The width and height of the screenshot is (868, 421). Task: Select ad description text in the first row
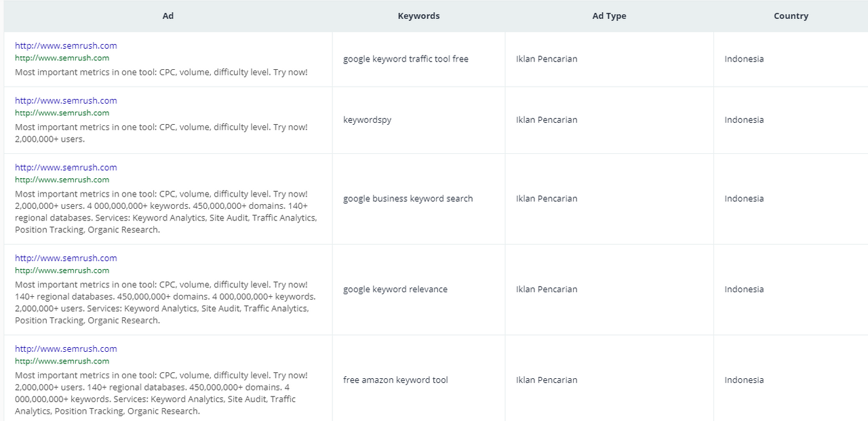161,71
